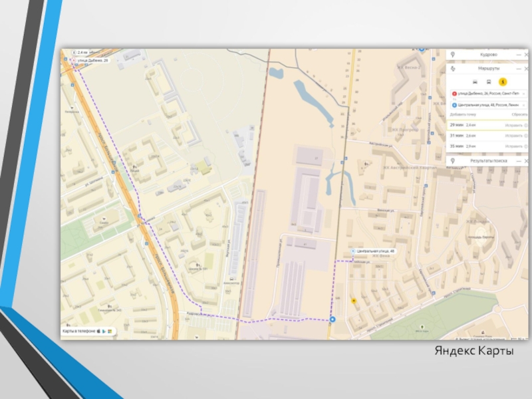532x399 pixels.
Task: Collapse the Кудрово panel
Action: click(x=517, y=55)
